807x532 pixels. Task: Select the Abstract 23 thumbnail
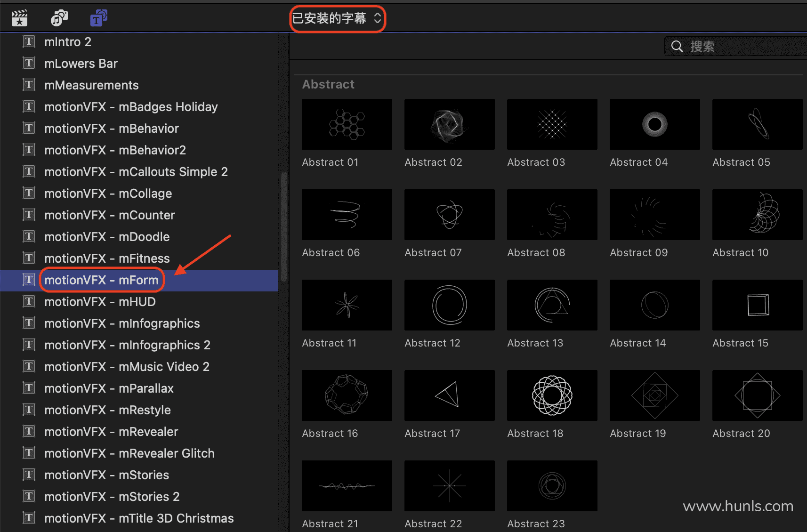click(552, 486)
